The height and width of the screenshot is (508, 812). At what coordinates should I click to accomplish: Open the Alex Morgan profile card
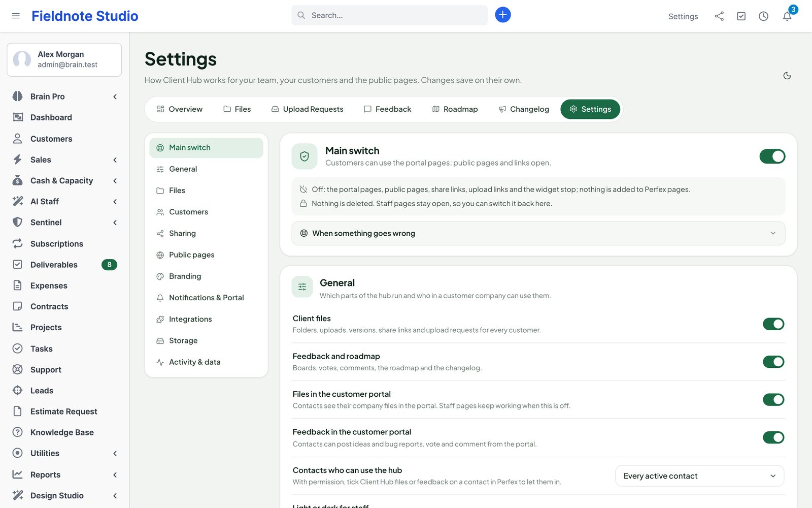(x=64, y=60)
